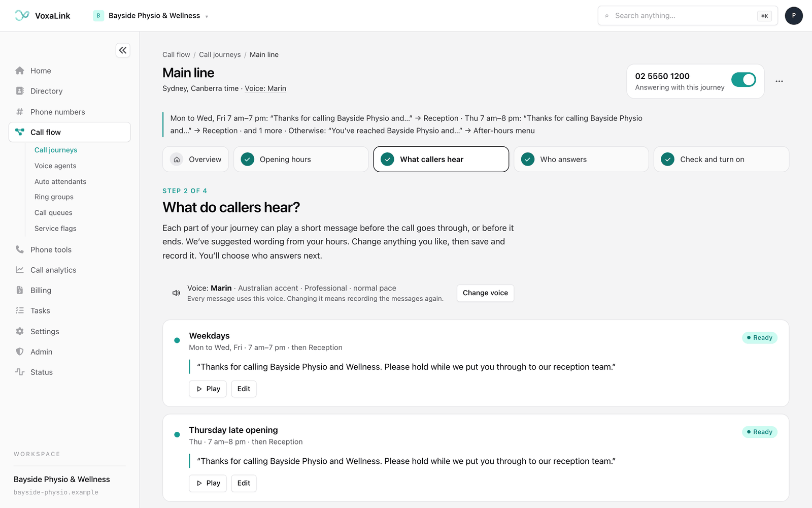Open the Billing icon in sidebar
The height and width of the screenshot is (508, 812).
(x=20, y=290)
